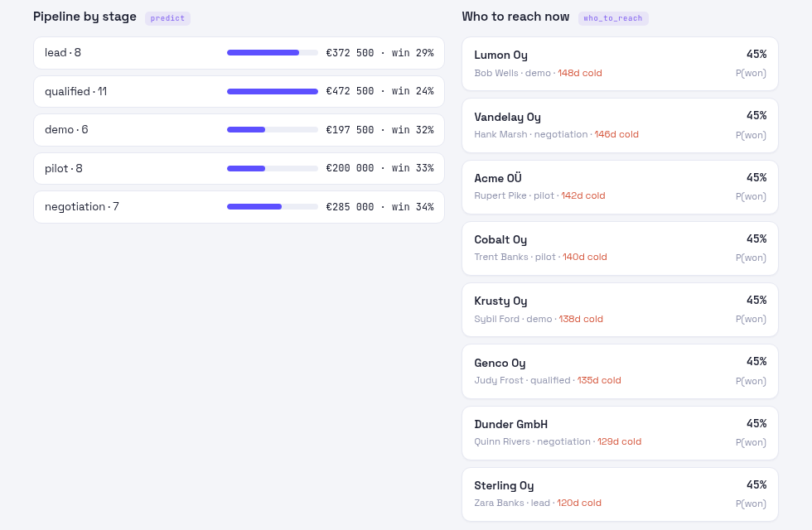Open the negotiation stage row
This screenshot has height=530, width=812.
click(x=239, y=207)
